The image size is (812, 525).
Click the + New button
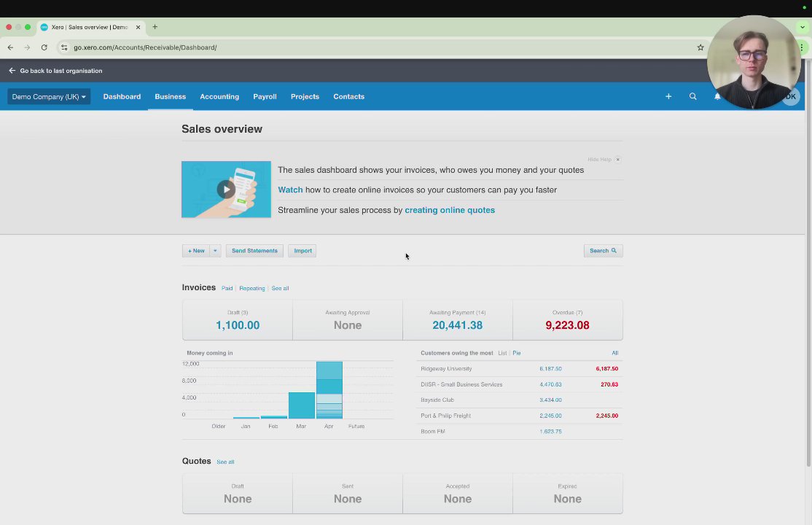[196, 251]
